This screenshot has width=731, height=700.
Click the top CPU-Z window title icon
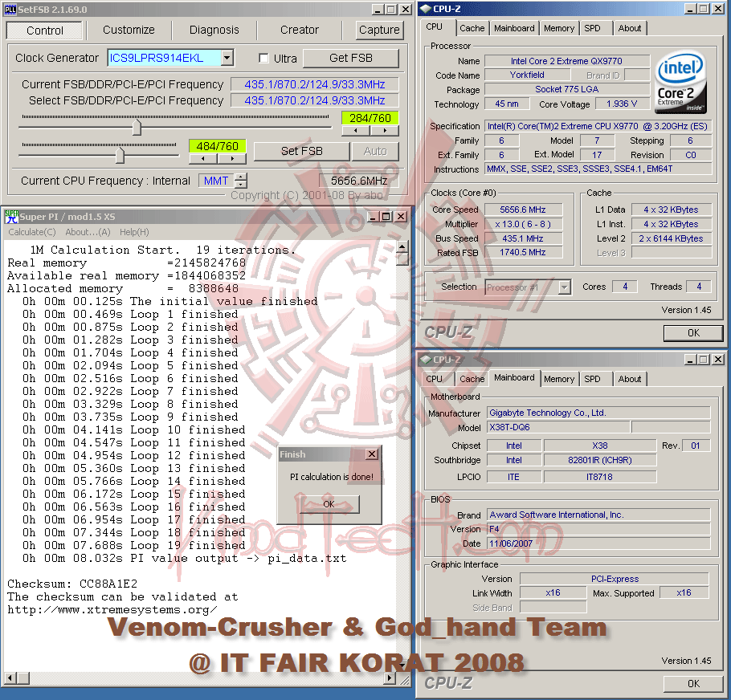(426, 9)
